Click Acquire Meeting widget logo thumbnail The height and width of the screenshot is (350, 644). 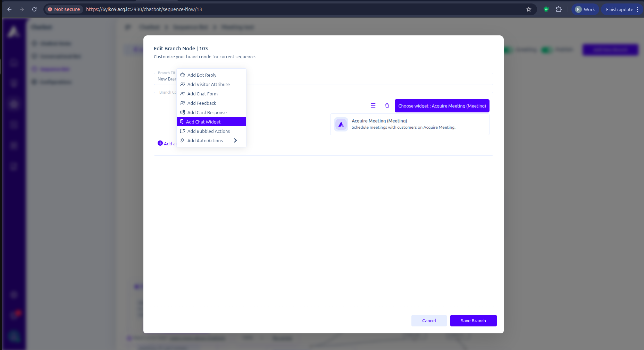[x=341, y=124]
